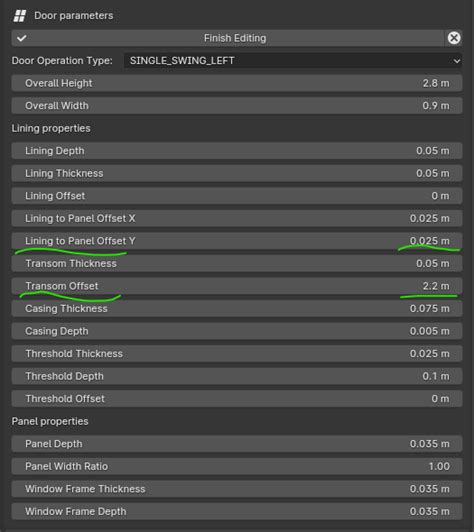Cancel editing with the X icon

pos(454,38)
